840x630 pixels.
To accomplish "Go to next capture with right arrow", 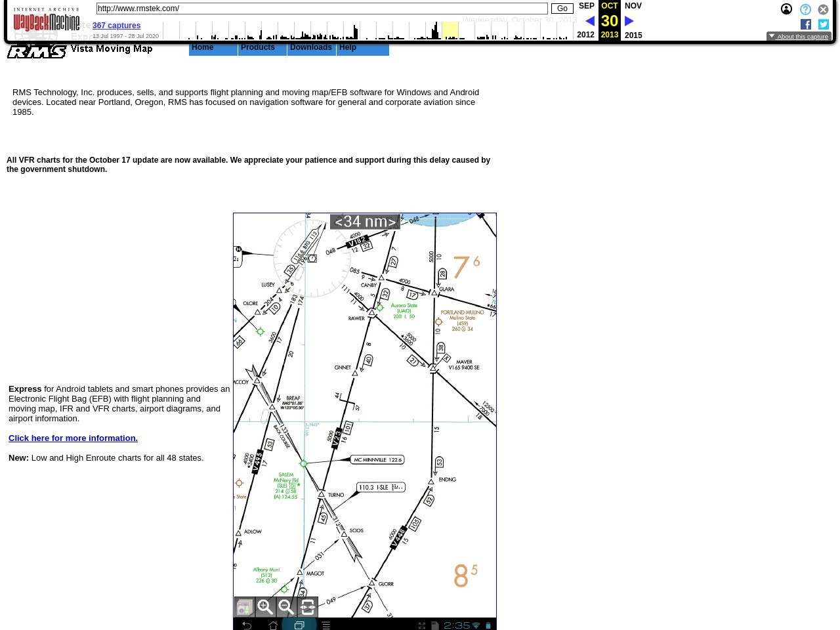I will 629,21.
